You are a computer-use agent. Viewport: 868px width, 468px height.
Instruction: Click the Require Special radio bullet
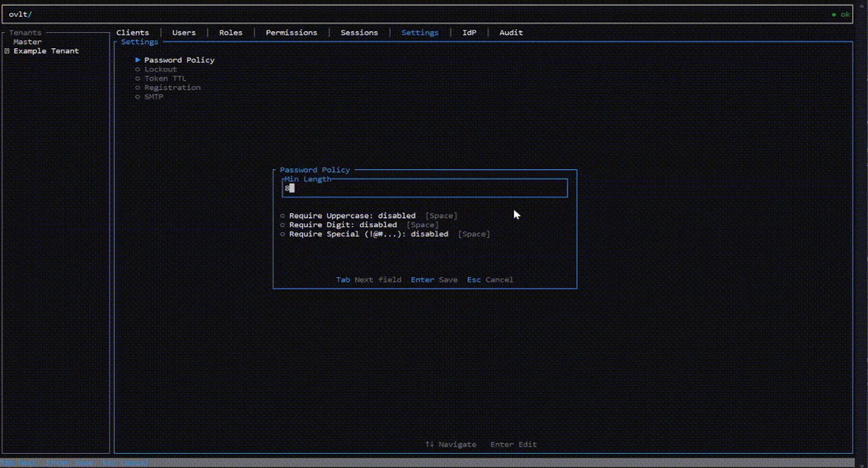tap(283, 234)
